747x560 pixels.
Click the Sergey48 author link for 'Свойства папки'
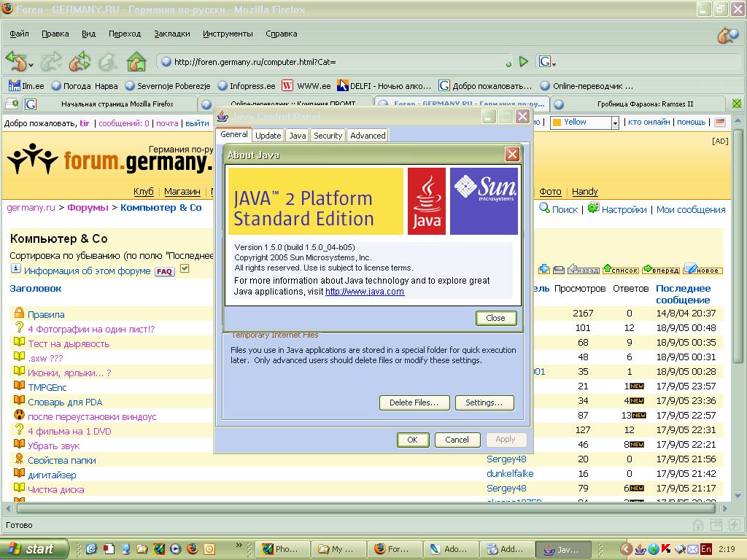coord(506,459)
